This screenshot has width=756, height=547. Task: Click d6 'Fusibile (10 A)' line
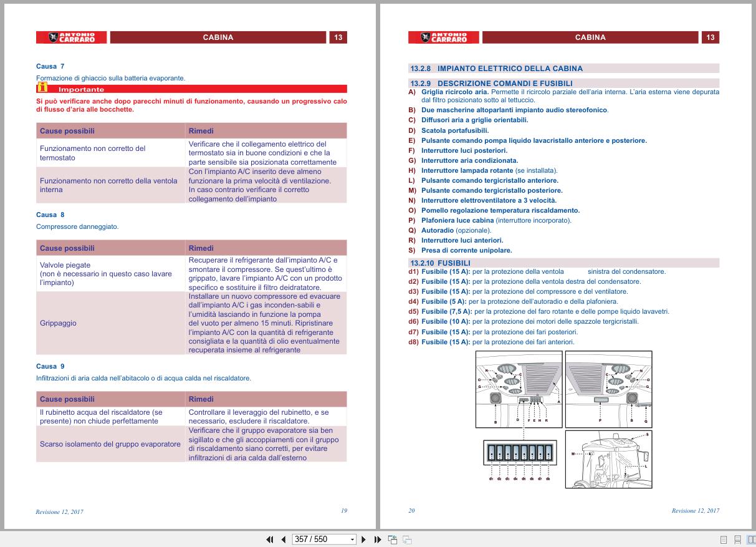pyautogui.click(x=524, y=321)
